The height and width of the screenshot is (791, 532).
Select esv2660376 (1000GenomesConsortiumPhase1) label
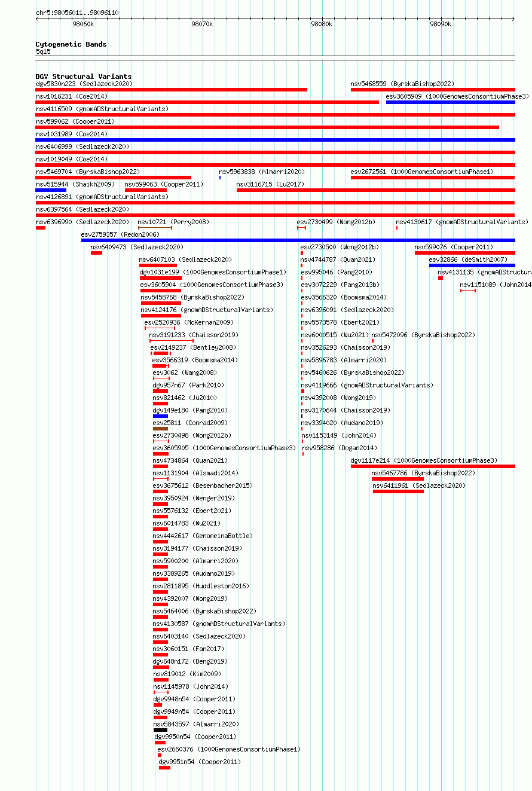click(x=230, y=750)
